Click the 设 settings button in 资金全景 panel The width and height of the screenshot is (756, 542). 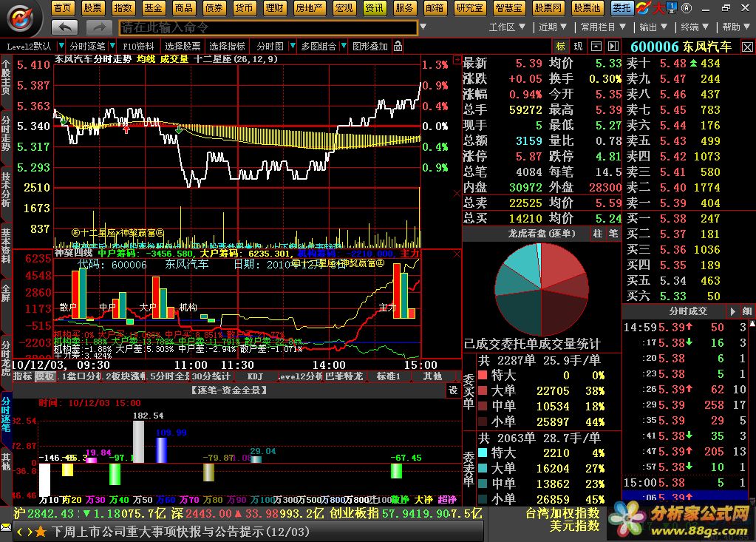pos(453,390)
